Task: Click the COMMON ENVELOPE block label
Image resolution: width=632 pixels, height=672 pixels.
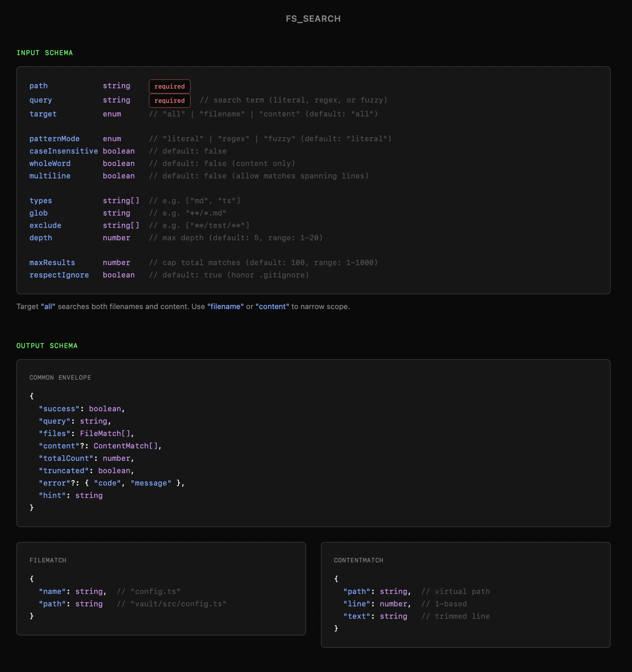Action: (x=60, y=378)
